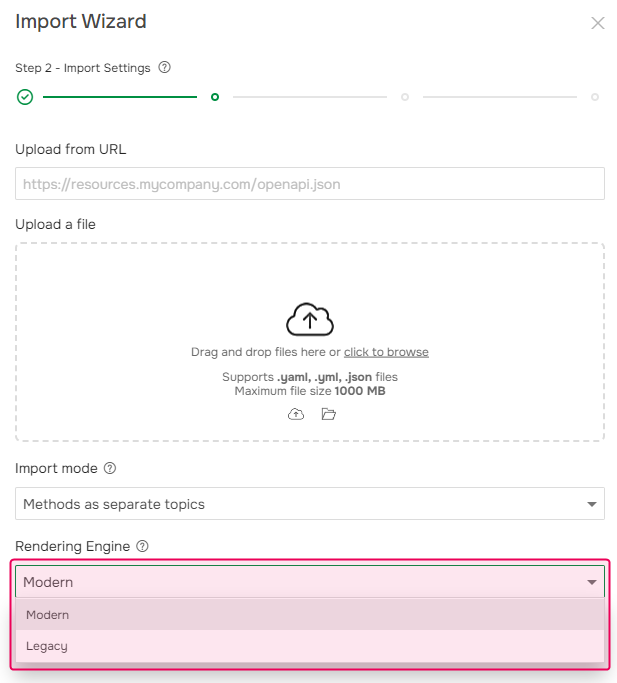The width and height of the screenshot is (617, 683).
Task: Click the current step two progress dot
Action: click(215, 97)
